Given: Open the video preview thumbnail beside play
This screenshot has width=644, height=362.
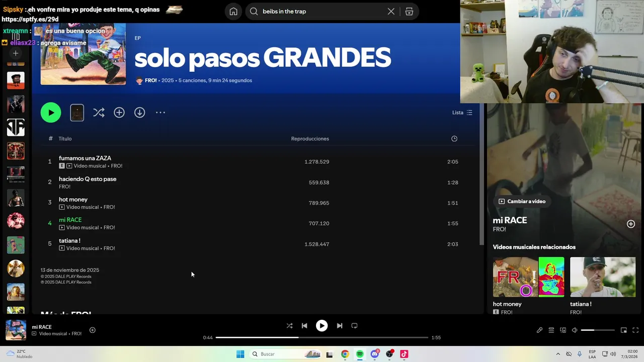Looking at the screenshot, I should [77, 113].
